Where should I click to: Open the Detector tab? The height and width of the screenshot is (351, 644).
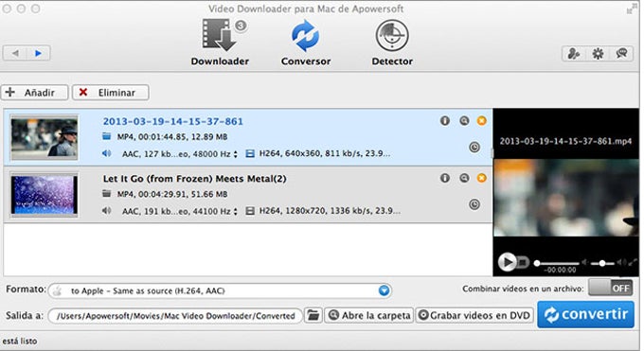[392, 42]
